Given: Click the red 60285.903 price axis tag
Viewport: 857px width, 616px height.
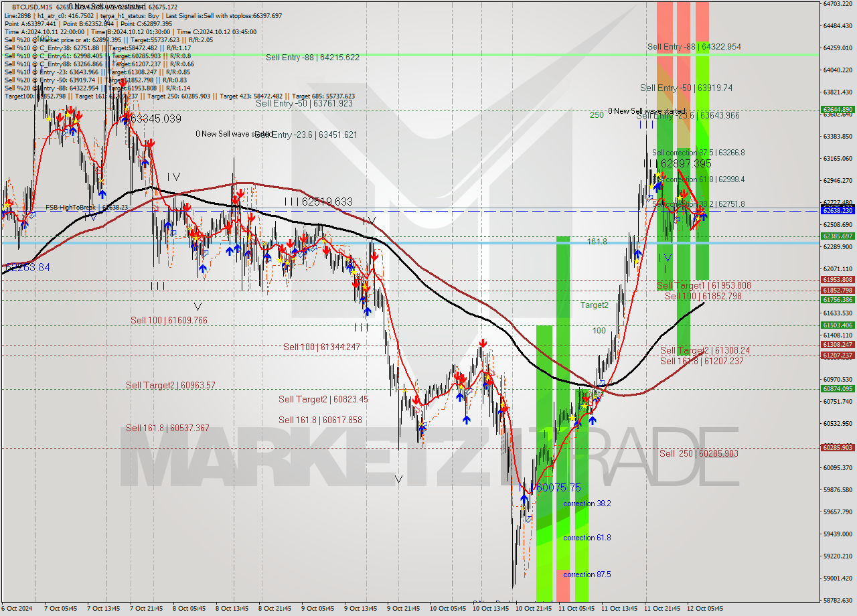Looking at the screenshot, I should [838, 447].
